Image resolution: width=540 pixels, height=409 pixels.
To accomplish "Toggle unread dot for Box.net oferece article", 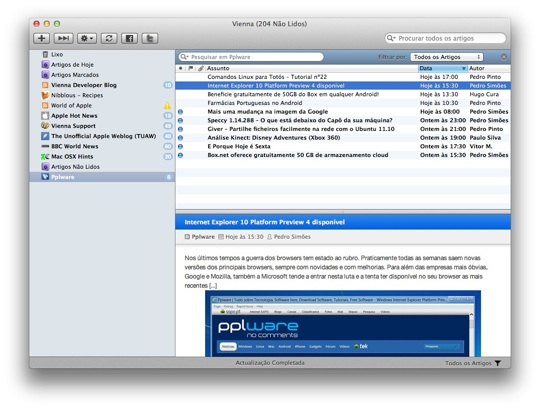I will point(180,155).
